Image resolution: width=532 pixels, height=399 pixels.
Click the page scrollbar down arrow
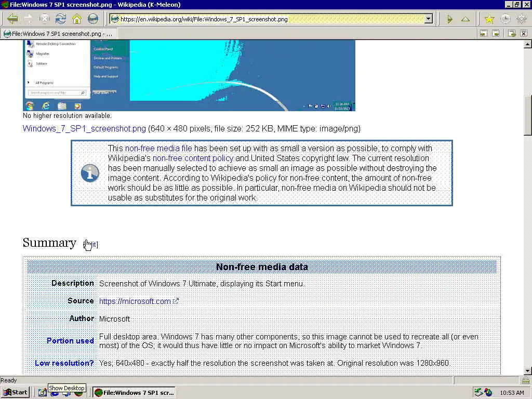(528, 371)
